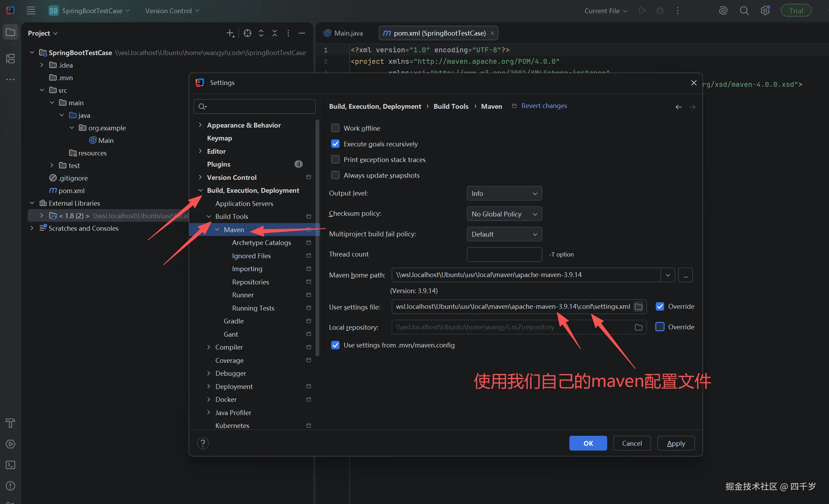829x504 pixels.
Task: Browse for User settings file folder icon
Action: click(639, 307)
